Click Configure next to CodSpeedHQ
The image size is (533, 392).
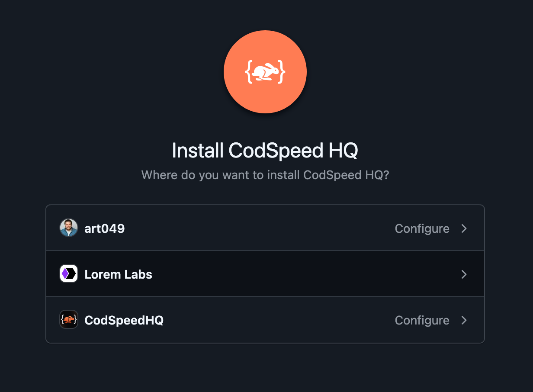click(x=422, y=320)
